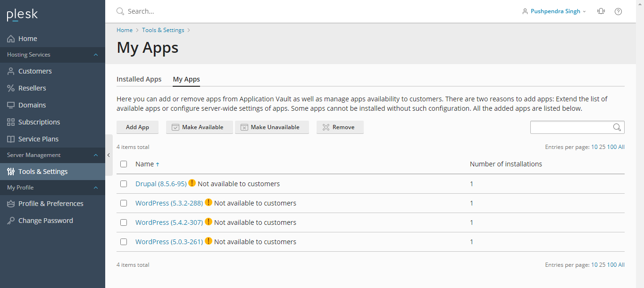Open Service Plans in the sidebar
The height and width of the screenshot is (288, 644).
(x=52, y=139)
